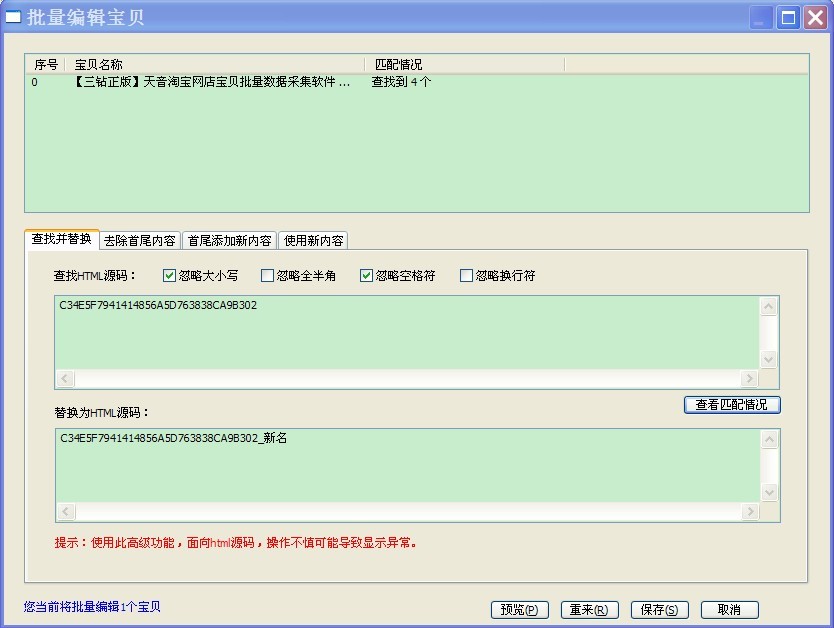Click the 重来(R) button
Viewport: 834px width, 628px height.
point(589,610)
